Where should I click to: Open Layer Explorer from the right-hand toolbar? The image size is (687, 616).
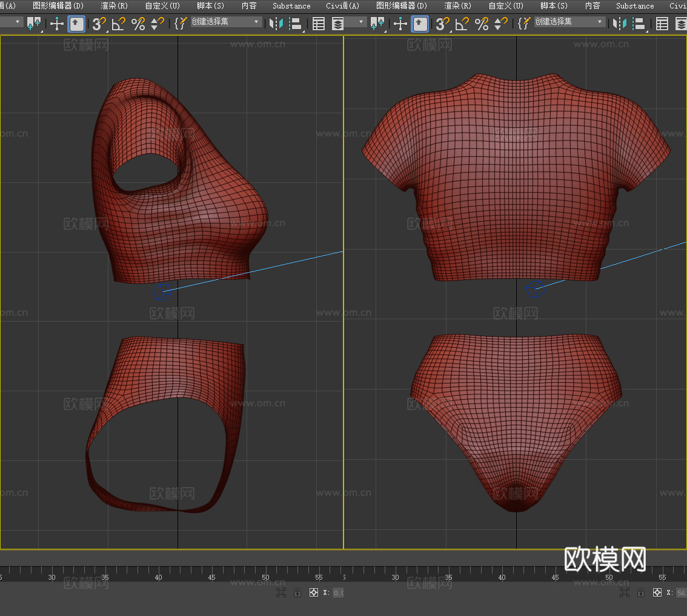coord(681,24)
